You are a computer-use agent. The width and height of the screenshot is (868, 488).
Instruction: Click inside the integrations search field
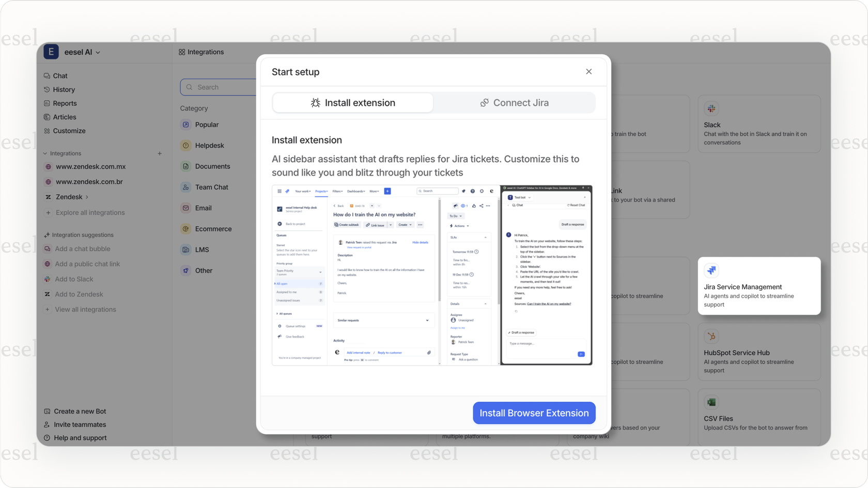pos(222,87)
